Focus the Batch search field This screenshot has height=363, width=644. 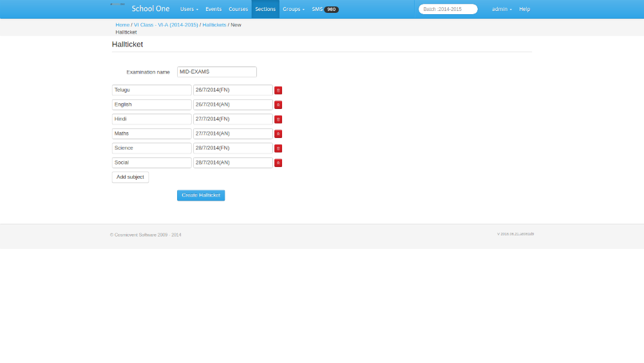(448, 10)
